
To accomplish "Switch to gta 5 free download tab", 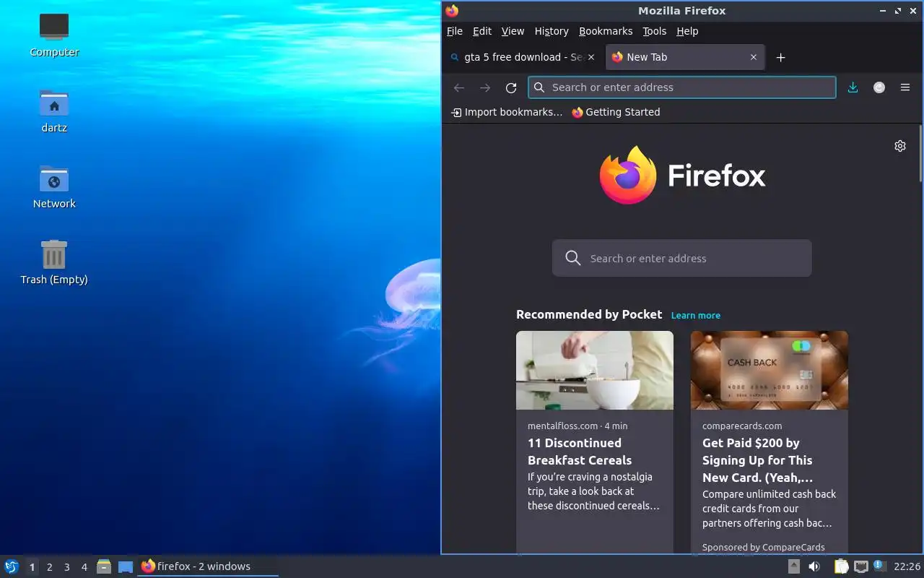I will [x=523, y=57].
